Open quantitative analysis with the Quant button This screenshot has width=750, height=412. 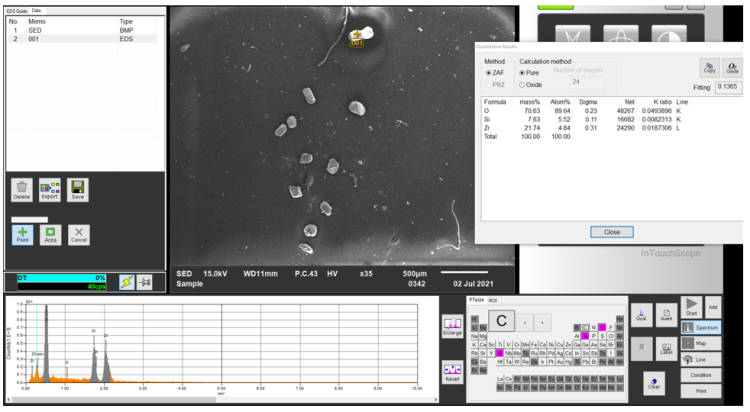[666, 315]
